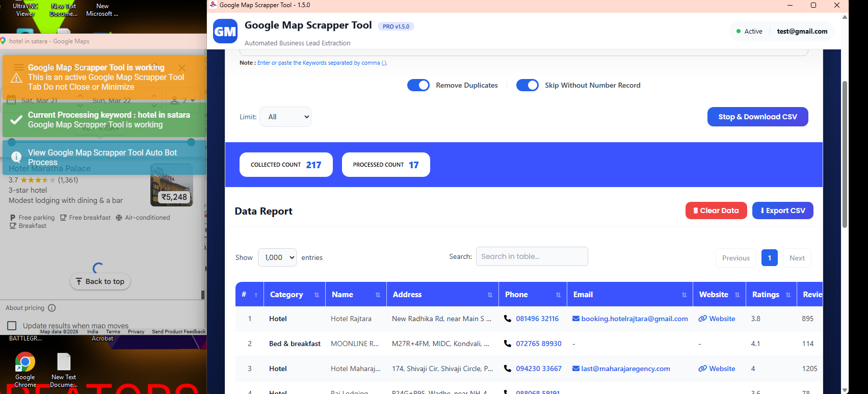Toggle Remove Duplicates switch
The width and height of the screenshot is (868, 394).
pos(418,85)
